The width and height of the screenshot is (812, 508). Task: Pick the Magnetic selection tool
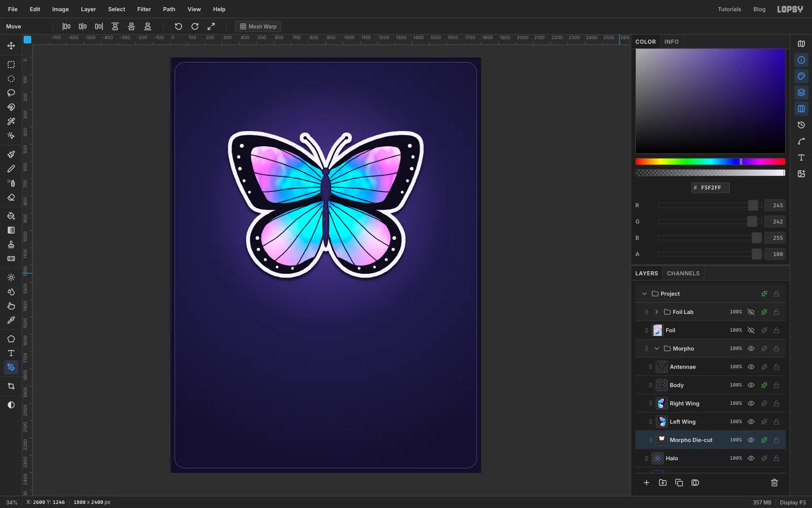point(11,107)
